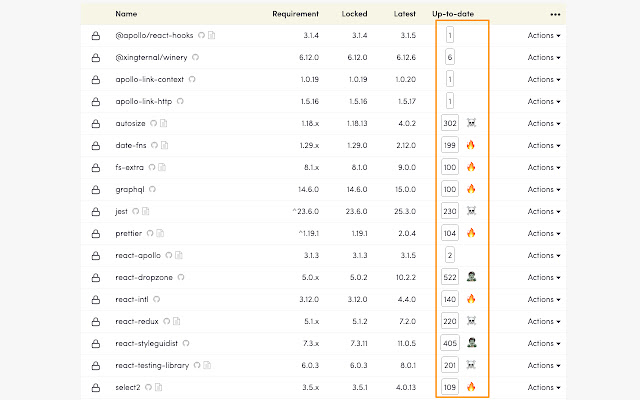The width and height of the screenshot is (640, 400).
Task: Select the requirement ^1.19.1 for prettier
Action: coord(309,233)
